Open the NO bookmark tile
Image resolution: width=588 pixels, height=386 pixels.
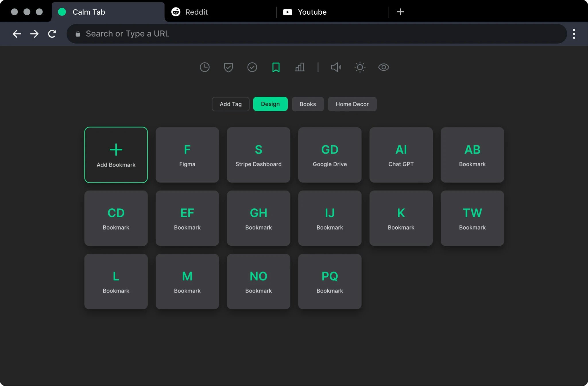(258, 282)
